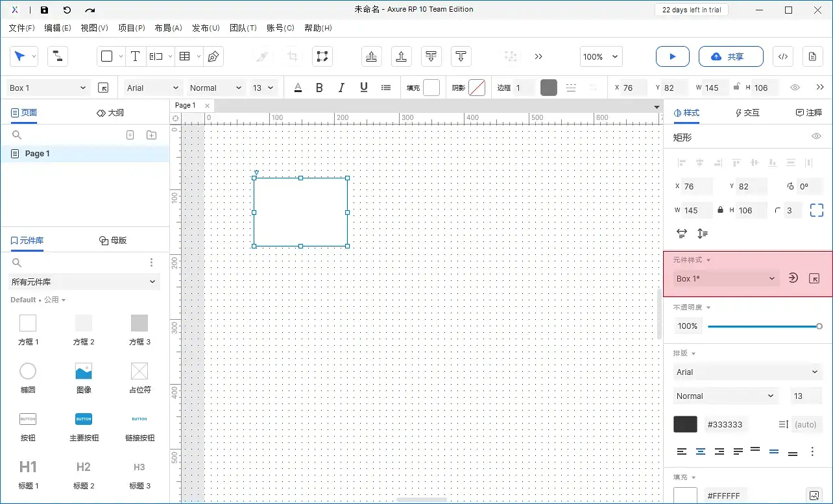Viewport: 833px width, 504px height.
Task: Save the file with the floppy icon
Action: [x=44, y=10]
